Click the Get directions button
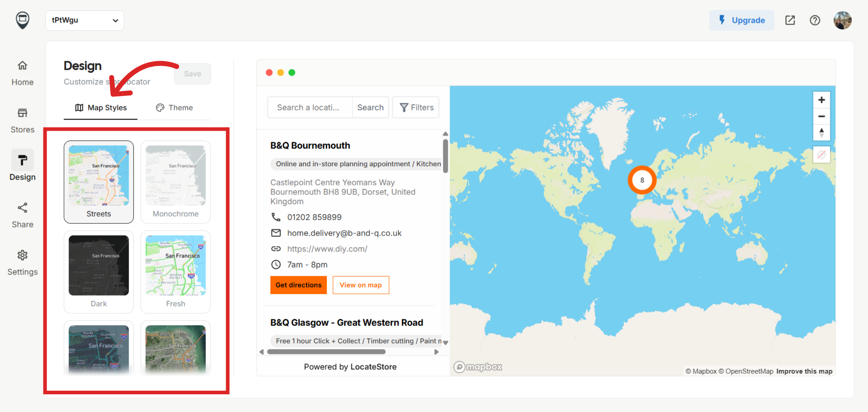Viewport: 868px width, 412px height. pos(298,285)
